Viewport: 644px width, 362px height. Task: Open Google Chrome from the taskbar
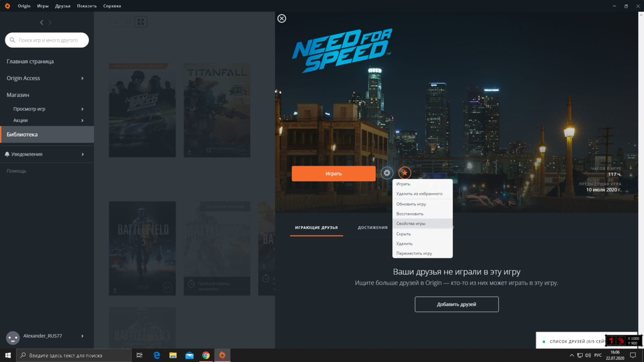tap(206, 355)
